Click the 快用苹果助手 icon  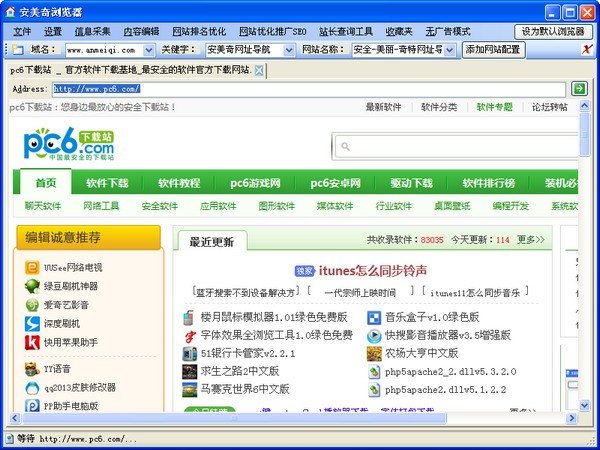[32, 342]
